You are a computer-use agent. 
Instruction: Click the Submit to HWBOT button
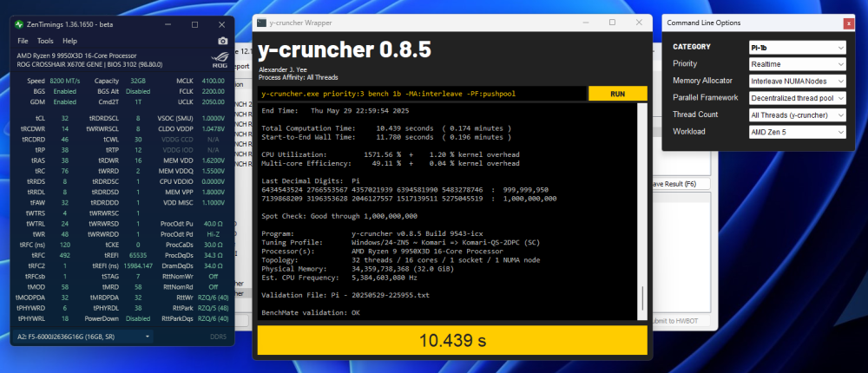coord(682,321)
